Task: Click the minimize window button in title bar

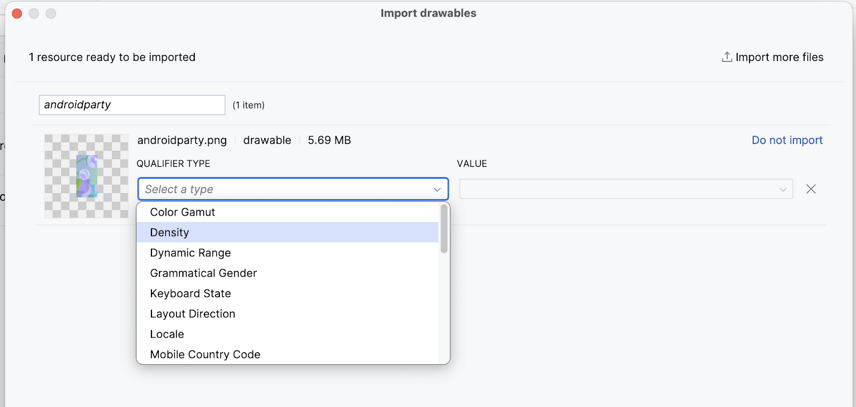Action: 34,13
